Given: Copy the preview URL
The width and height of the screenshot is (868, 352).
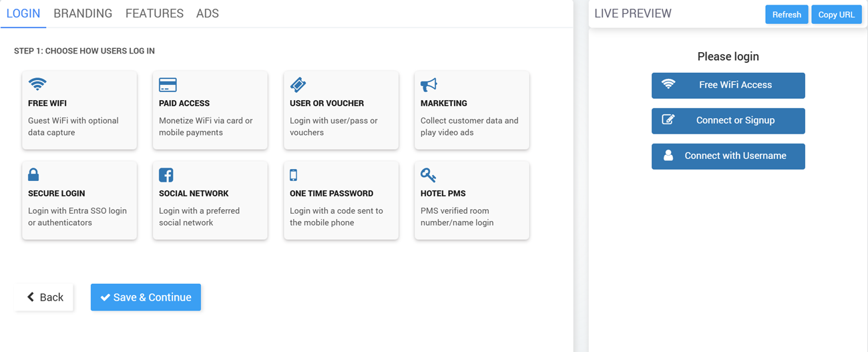Looking at the screenshot, I should tap(836, 15).
